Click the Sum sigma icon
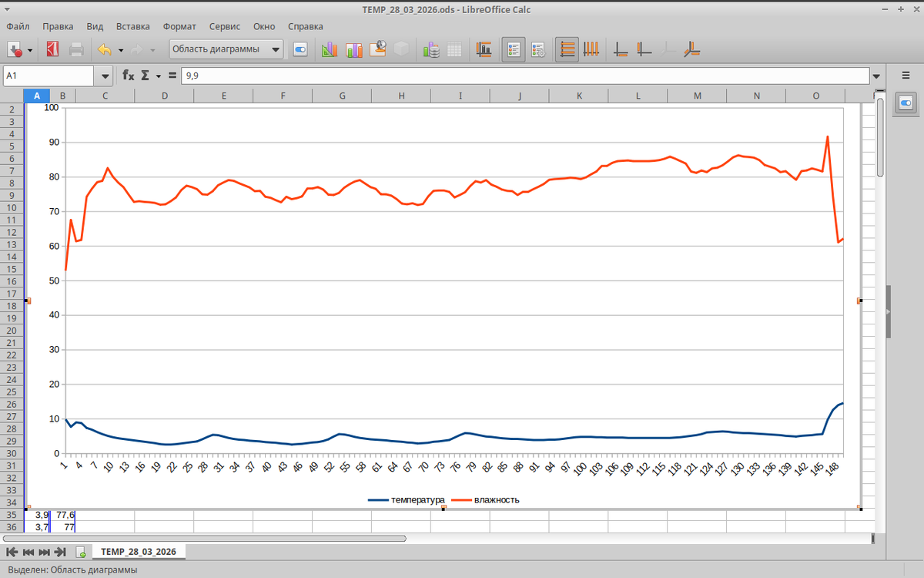Viewport: 924px width, 578px height. pos(145,76)
